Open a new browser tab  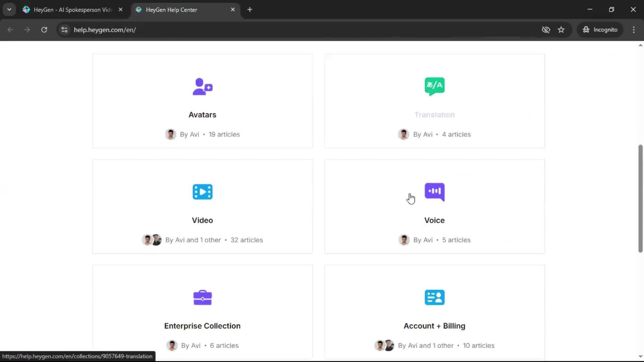(x=250, y=10)
